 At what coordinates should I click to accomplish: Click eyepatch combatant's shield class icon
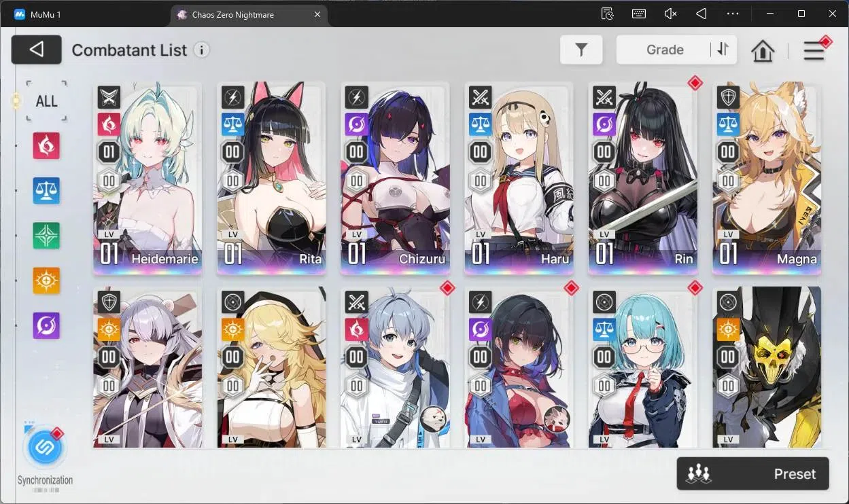pyautogui.click(x=109, y=302)
